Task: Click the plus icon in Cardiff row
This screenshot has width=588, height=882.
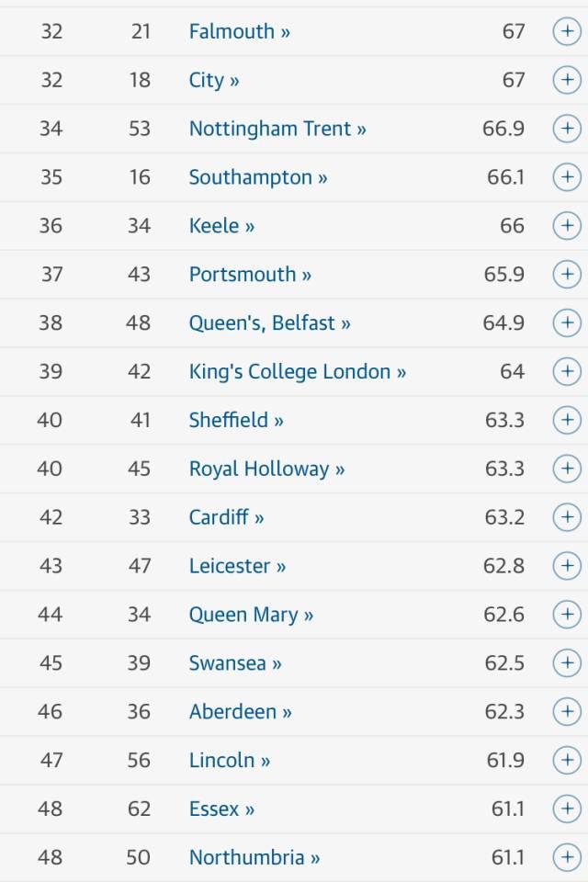Action: pos(566,517)
